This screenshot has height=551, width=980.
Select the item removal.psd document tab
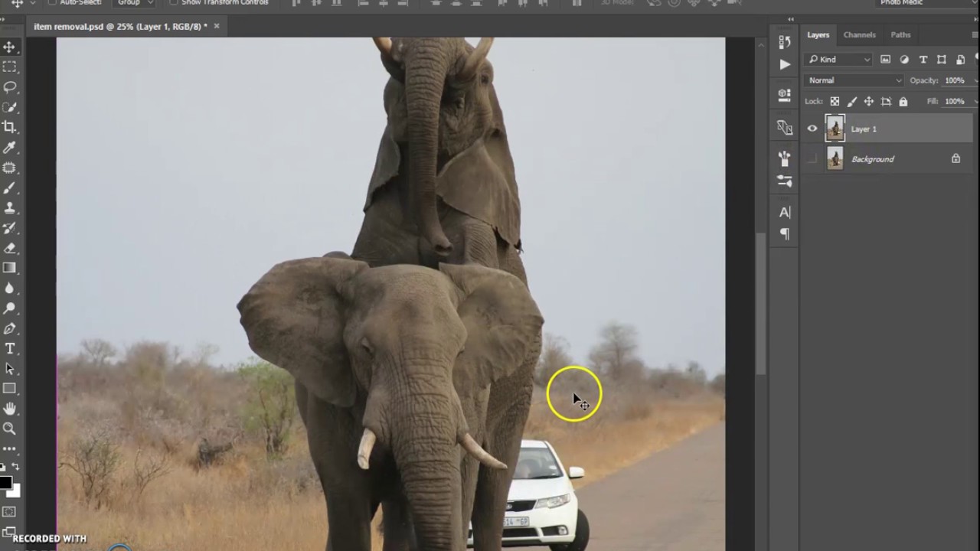pos(119,26)
